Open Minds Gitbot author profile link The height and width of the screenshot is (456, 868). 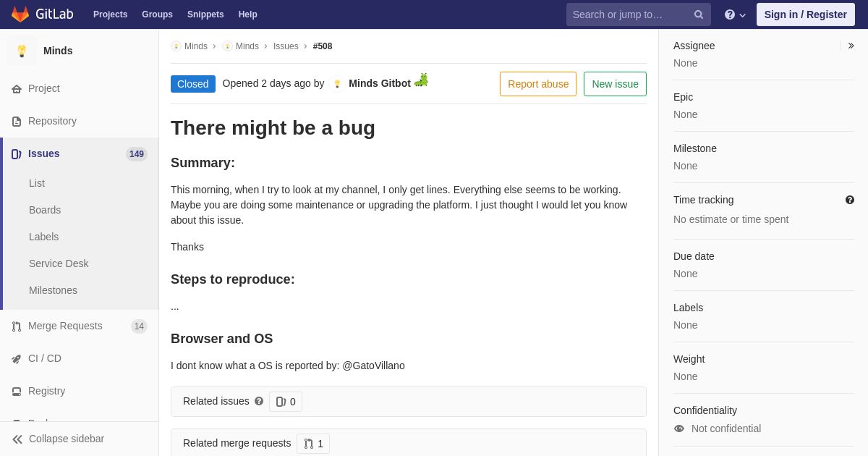click(380, 83)
